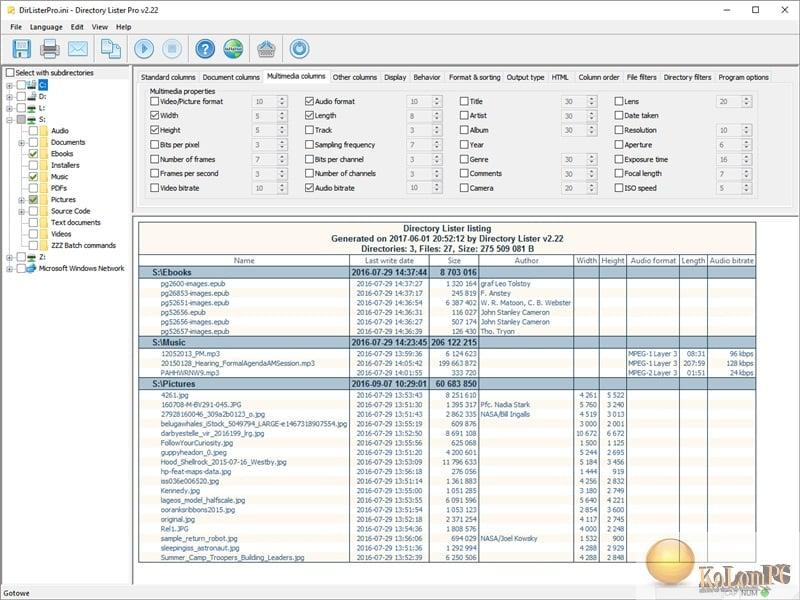This screenshot has height=600, width=800.
Task: Click the Author column header
Action: coord(526,260)
